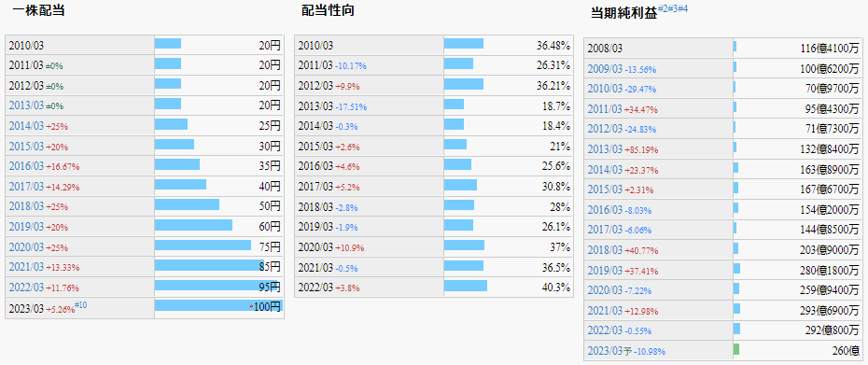The height and width of the screenshot is (365, 868).
Task: Open 2019/03 link with +37.41% change
Action: tap(605, 271)
